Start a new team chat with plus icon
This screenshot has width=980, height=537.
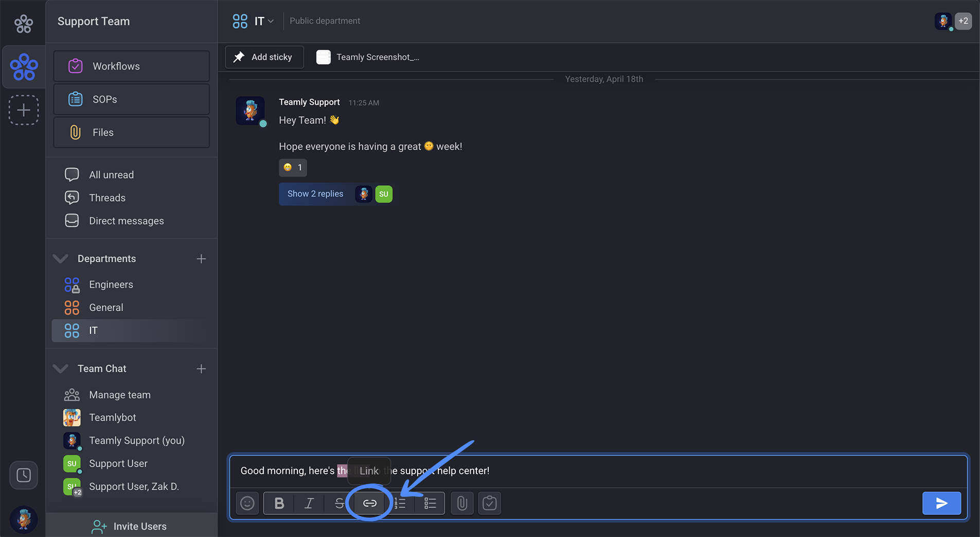(201, 369)
